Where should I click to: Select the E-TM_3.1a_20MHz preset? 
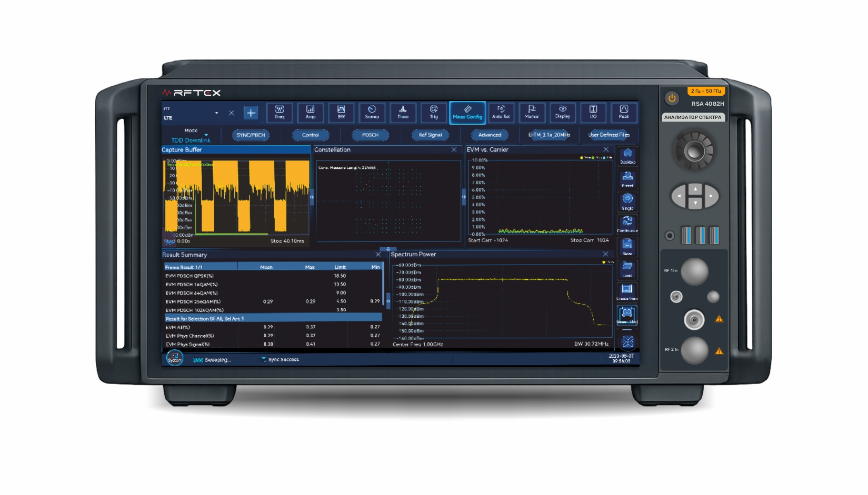pos(549,135)
